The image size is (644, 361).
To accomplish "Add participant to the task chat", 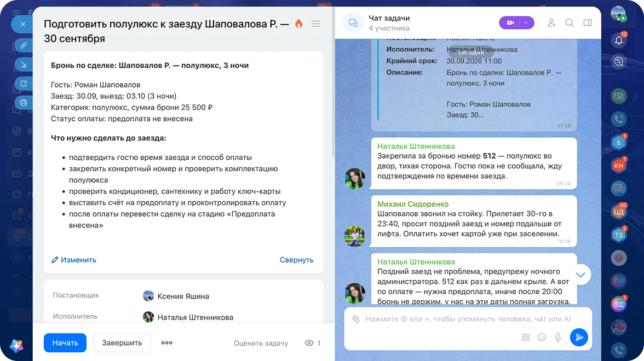I will click(551, 23).
